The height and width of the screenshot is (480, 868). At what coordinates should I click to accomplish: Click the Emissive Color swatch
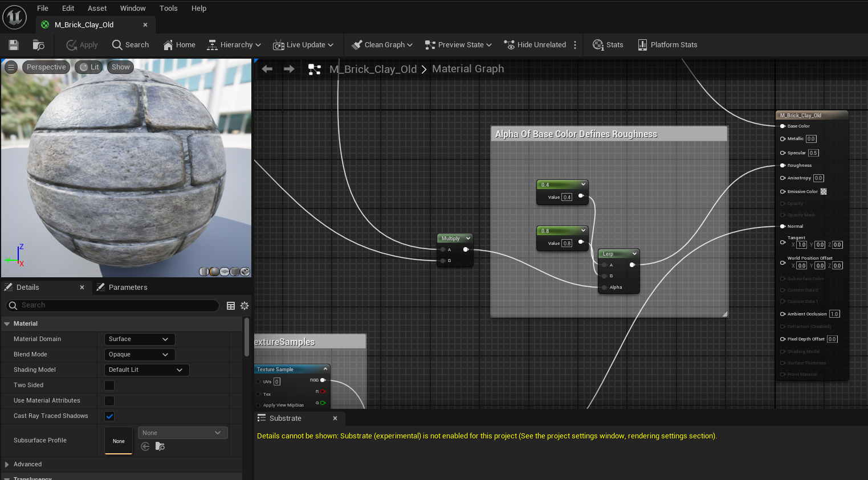coord(823,191)
